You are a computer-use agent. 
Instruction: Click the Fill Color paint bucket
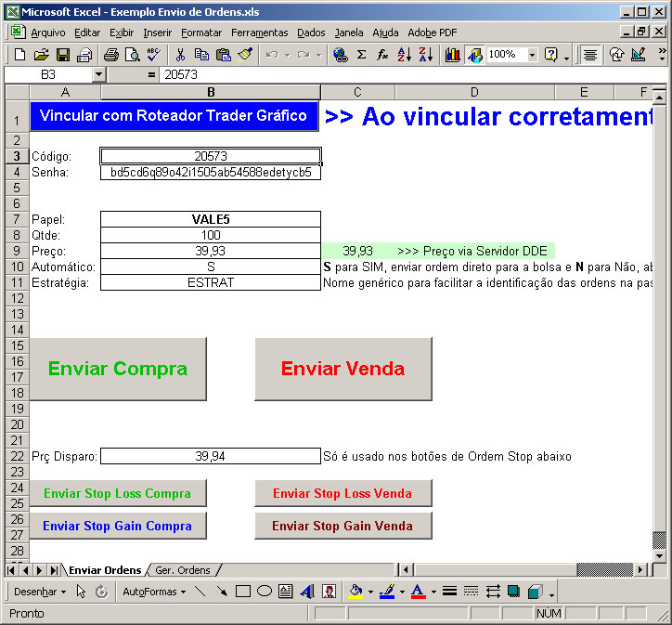(355, 592)
